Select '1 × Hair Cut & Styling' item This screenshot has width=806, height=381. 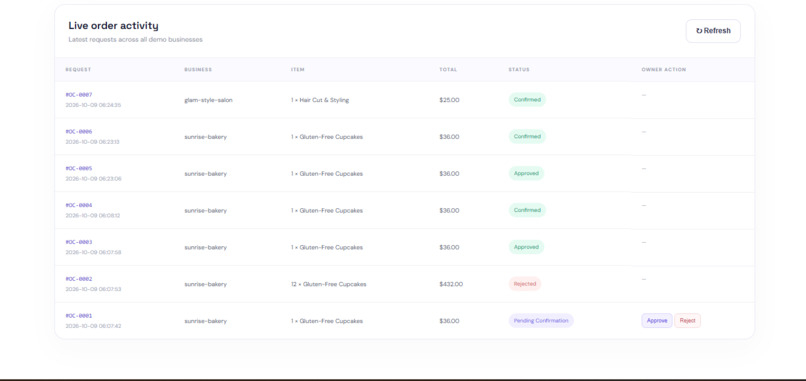pyautogui.click(x=320, y=100)
